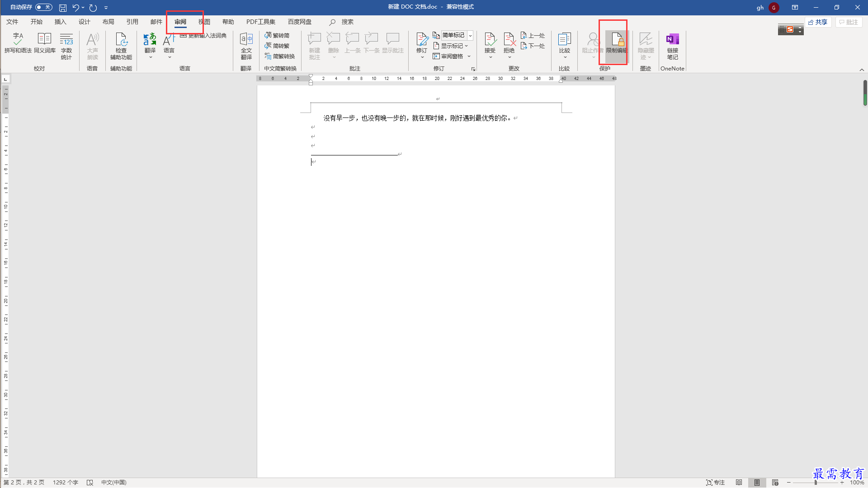The image size is (868, 488).
Task: Convert simplified to traditional with 简转繁
Action: (x=277, y=46)
